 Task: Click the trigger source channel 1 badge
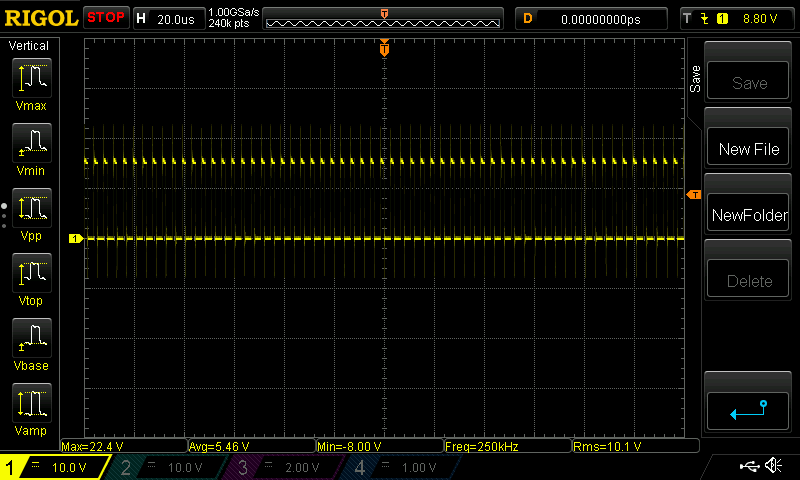(722, 19)
